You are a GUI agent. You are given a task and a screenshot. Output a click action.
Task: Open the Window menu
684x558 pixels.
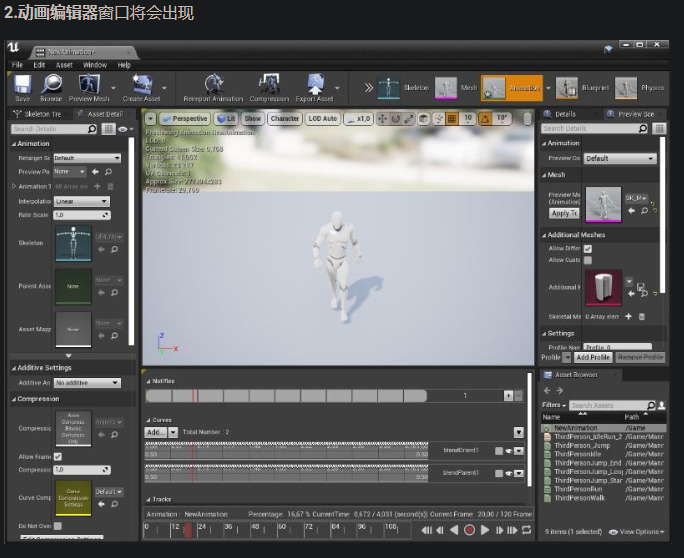click(95, 65)
